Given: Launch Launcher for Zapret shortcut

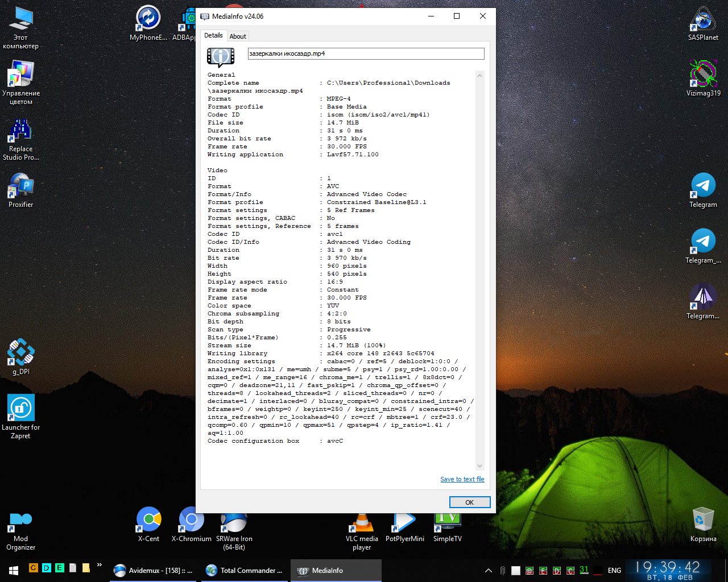Looking at the screenshot, I should 21,417.
